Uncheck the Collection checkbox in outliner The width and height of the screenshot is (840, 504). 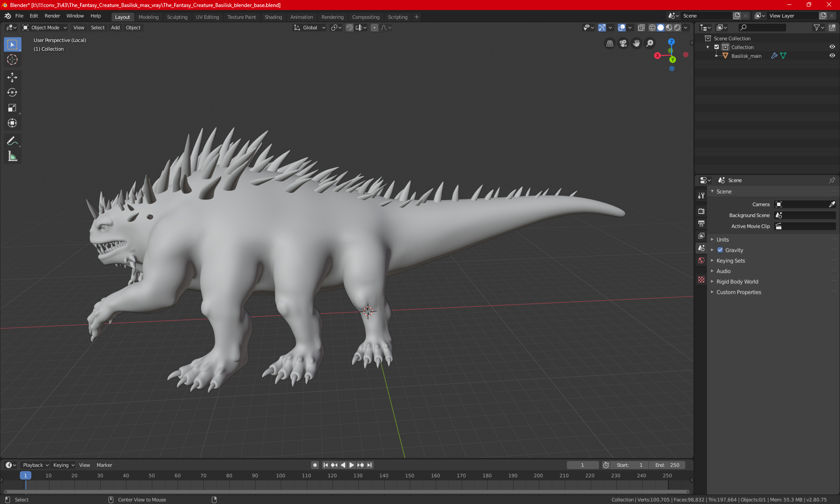pos(717,47)
